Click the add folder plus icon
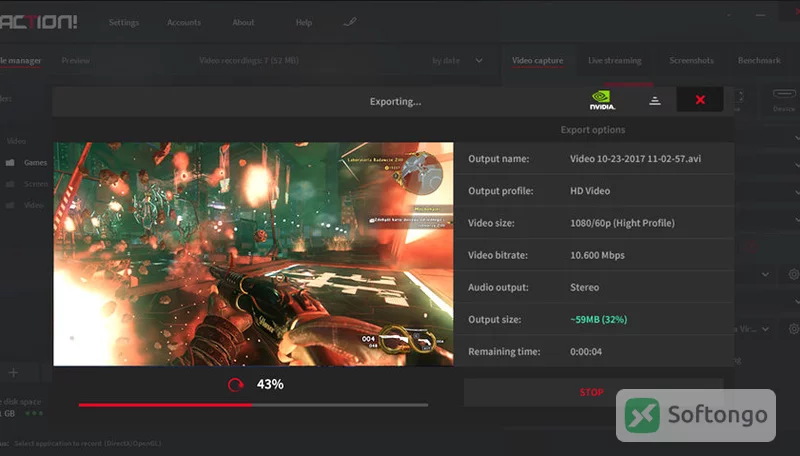The image size is (800, 456). (13, 373)
